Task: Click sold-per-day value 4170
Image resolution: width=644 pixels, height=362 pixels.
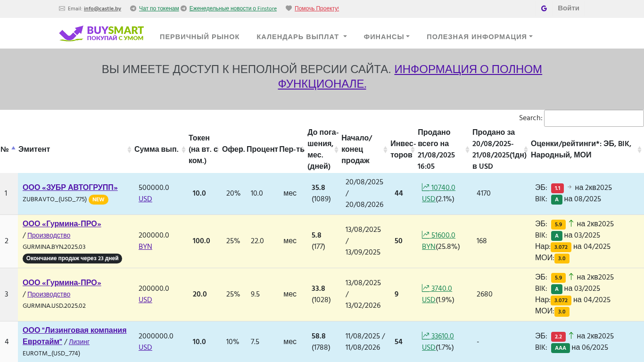Action: (484, 193)
